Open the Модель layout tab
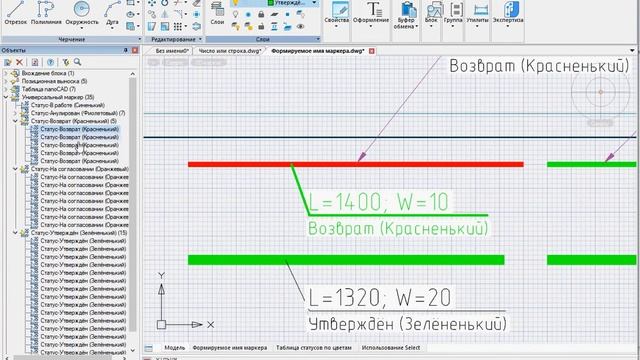The width and height of the screenshot is (640, 360). 175,348
